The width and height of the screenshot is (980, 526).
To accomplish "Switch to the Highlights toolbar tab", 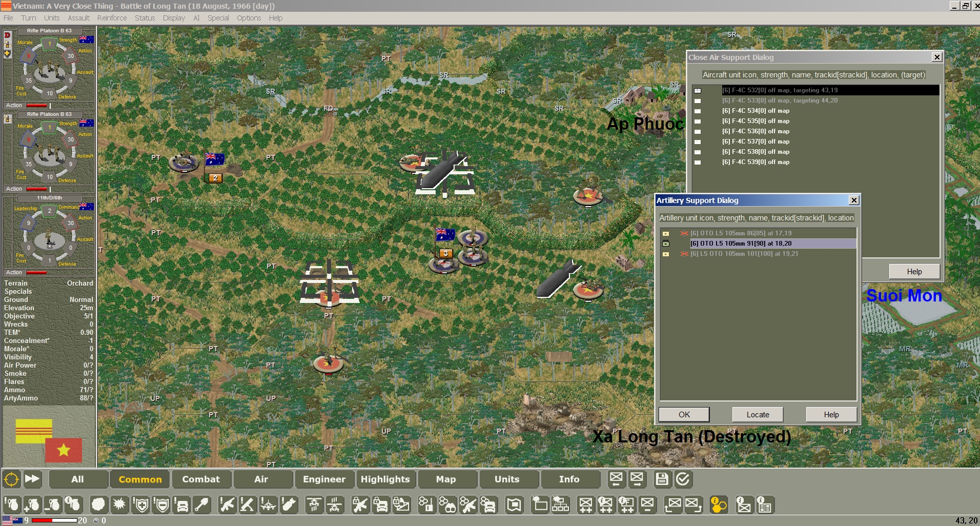I will (385, 479).
